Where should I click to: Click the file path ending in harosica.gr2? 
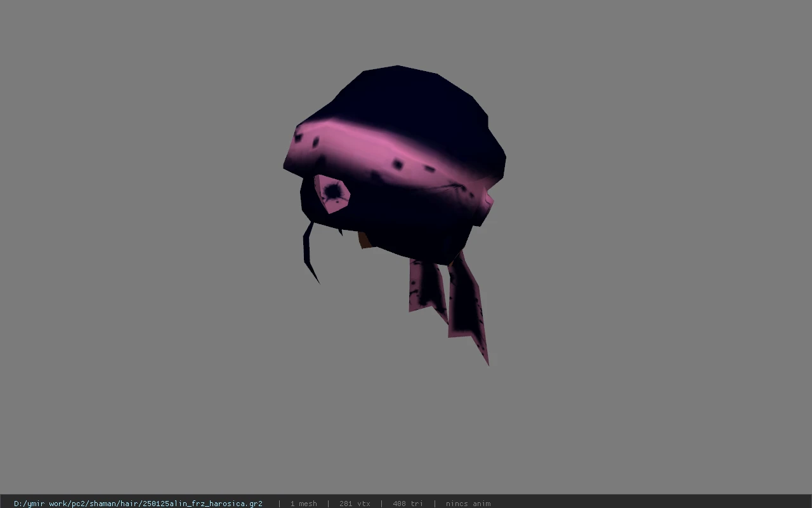(138, 504)
